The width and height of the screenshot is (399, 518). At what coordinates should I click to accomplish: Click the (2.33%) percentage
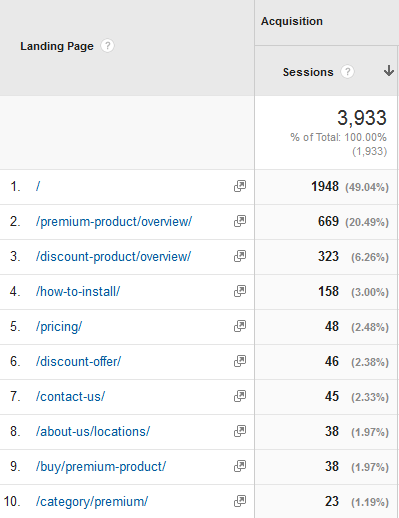370,397
